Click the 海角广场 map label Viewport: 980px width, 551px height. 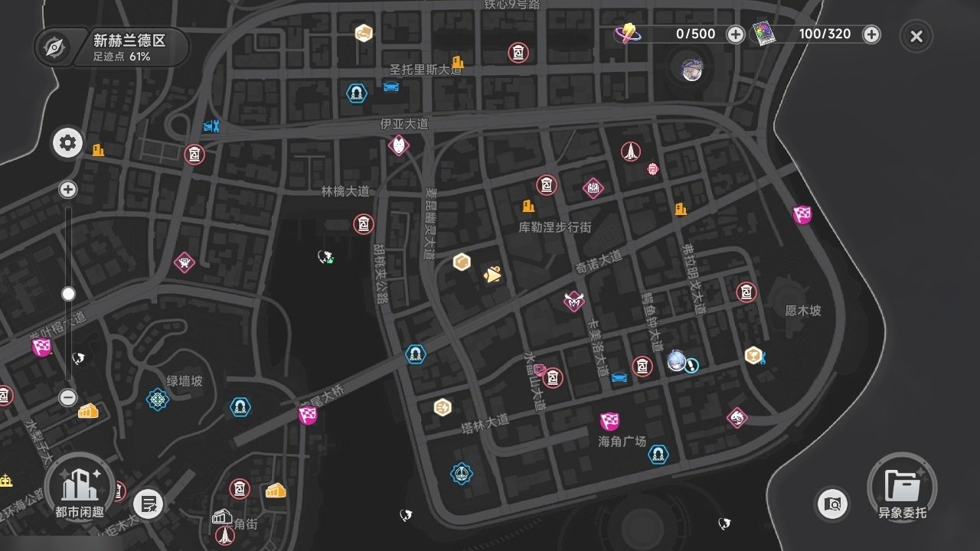[x=622, y=442]
